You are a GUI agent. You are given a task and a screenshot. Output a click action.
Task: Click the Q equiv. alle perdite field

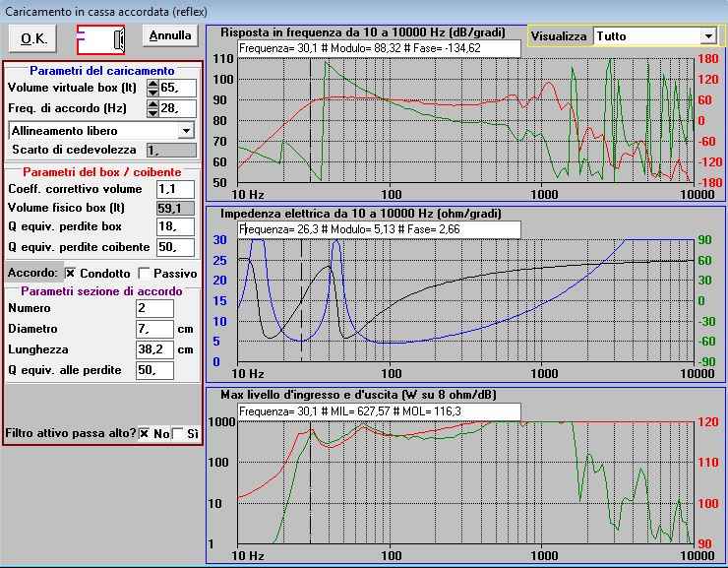click(154, 370)
